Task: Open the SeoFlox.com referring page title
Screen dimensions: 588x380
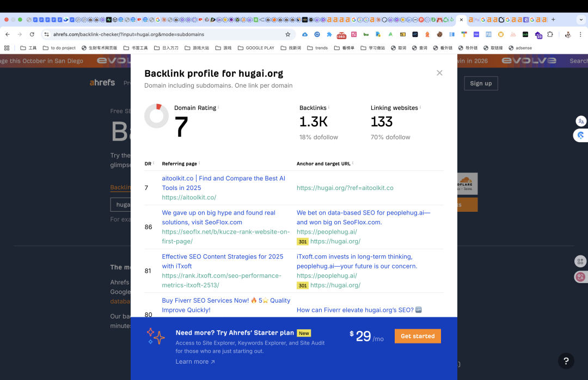Action: [219, 218]
